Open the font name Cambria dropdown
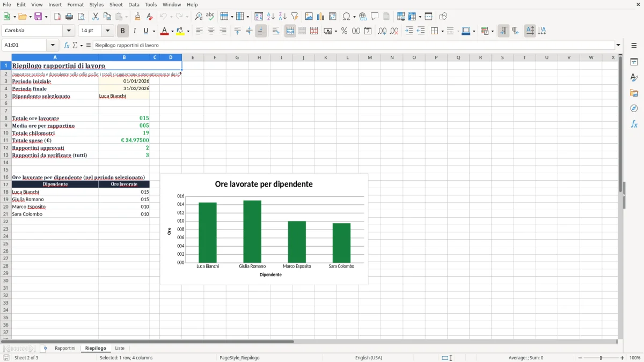Viewport: 644px width, 362px height. pyautogui.click(x=69, y=31)
